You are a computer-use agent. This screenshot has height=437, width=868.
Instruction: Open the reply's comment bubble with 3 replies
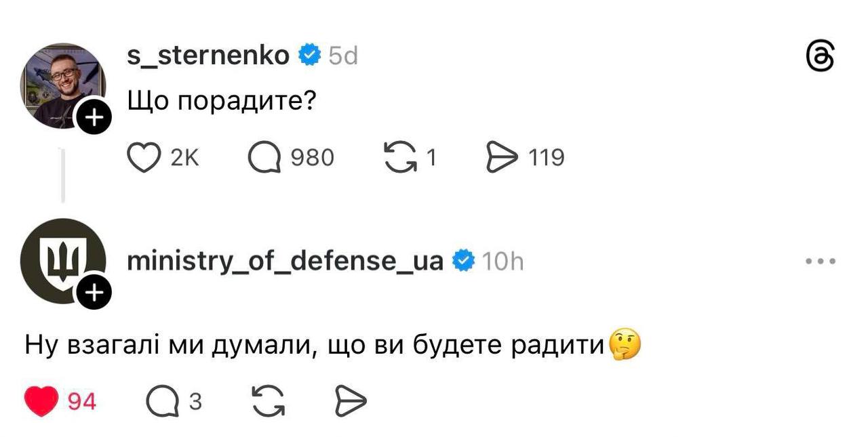[x=161, y=402]
